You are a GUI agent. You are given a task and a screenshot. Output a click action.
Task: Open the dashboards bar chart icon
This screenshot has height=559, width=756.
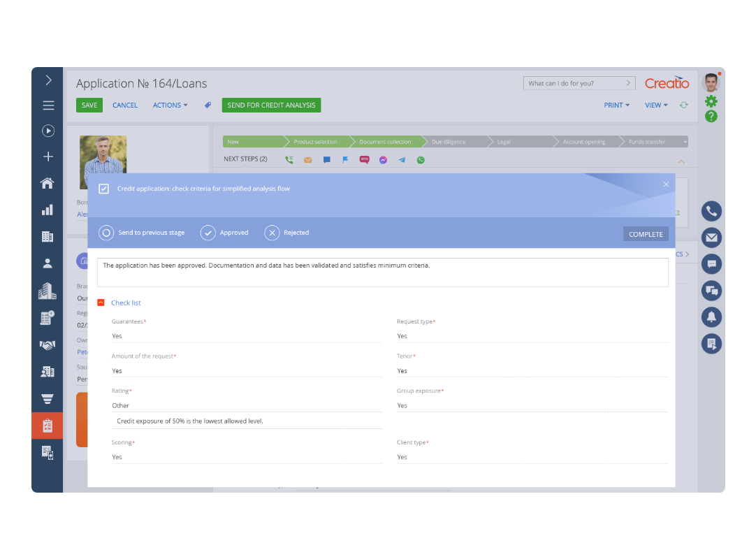48,210
